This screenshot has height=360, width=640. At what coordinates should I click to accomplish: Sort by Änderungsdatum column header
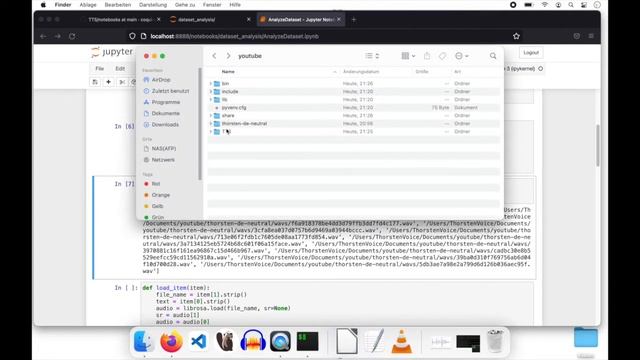[x=361, y=72]
